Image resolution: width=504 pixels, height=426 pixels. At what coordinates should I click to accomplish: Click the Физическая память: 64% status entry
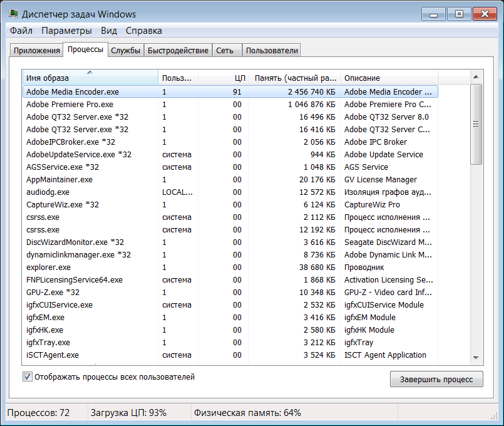pos(247,412)
